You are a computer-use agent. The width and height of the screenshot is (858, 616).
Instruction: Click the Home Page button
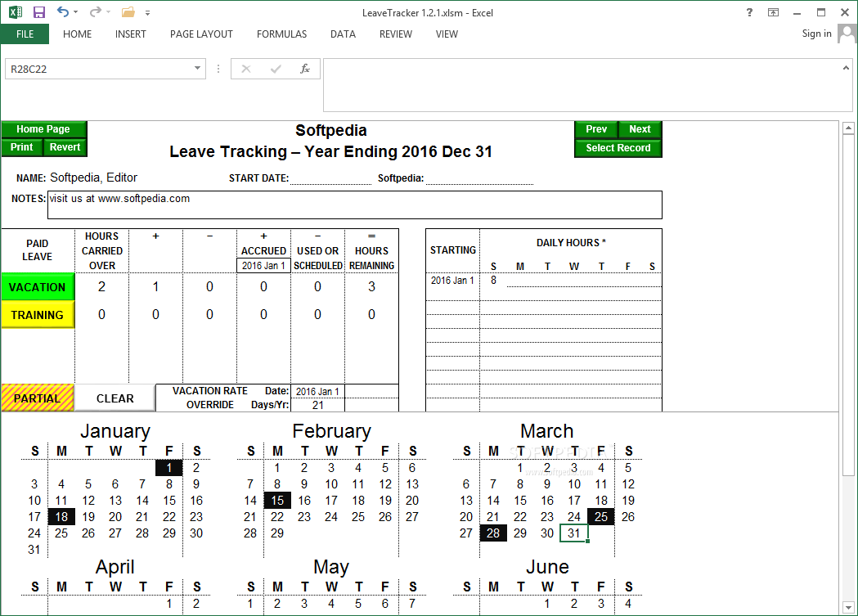point(43,129)
